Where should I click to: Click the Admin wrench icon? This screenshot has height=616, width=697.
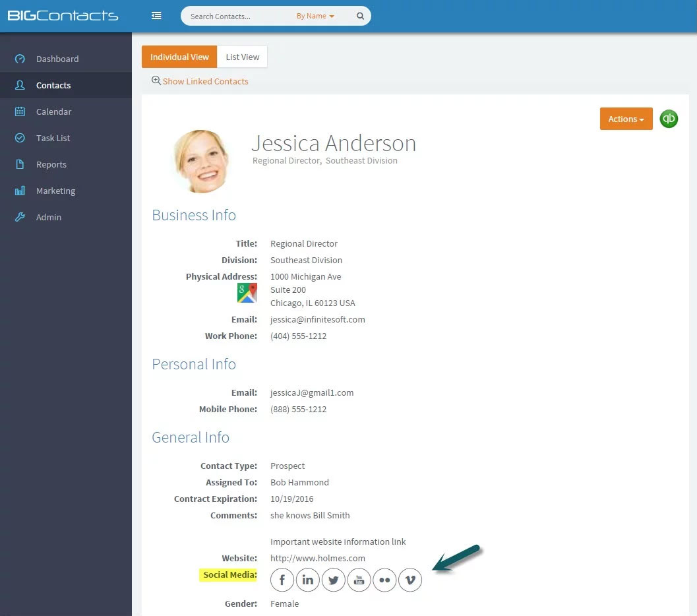[x=20, y=217]
